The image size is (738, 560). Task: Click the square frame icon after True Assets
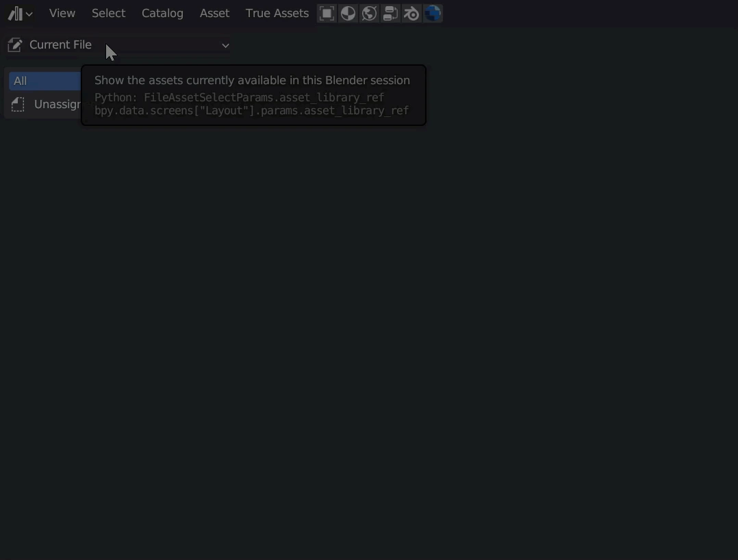[327, 14]
